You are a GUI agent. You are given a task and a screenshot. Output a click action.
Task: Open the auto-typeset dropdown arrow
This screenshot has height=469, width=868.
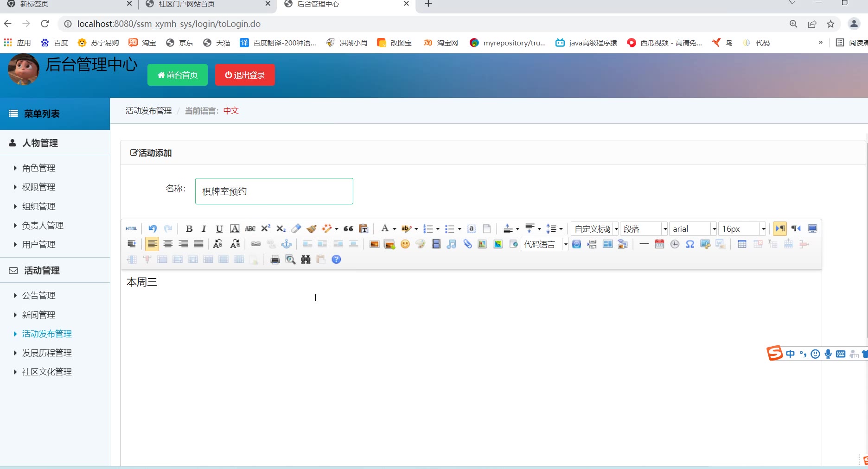pyautogui.click(x=336, y=229)
